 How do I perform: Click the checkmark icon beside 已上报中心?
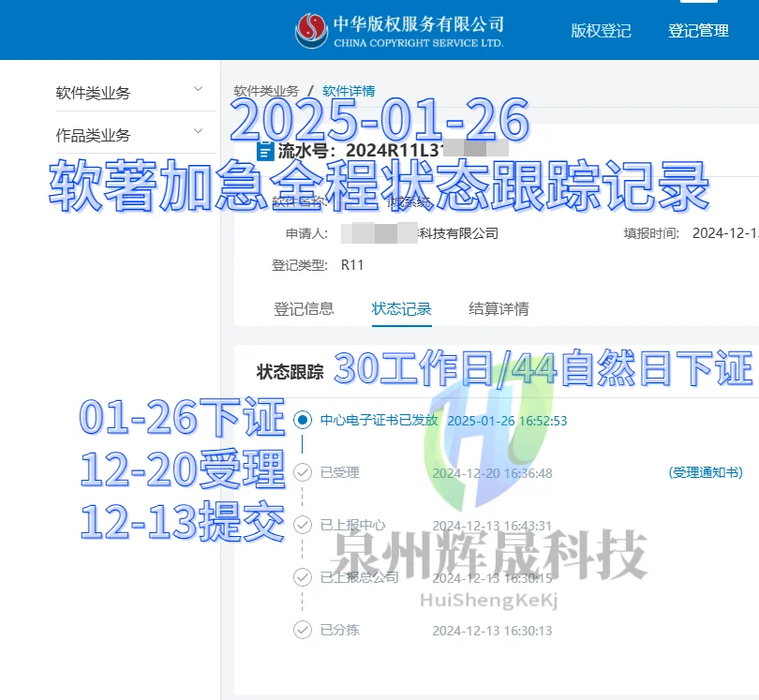click(x=302, y=525)
